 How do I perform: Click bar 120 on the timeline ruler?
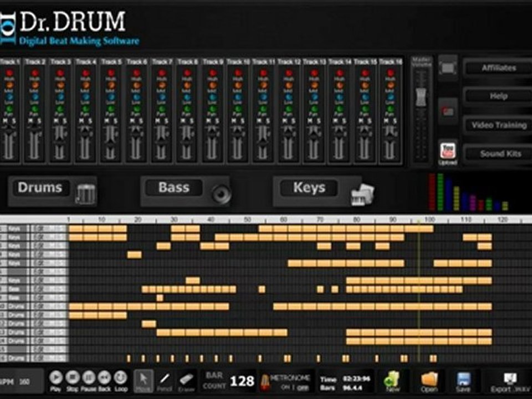(x=503, y=219)
